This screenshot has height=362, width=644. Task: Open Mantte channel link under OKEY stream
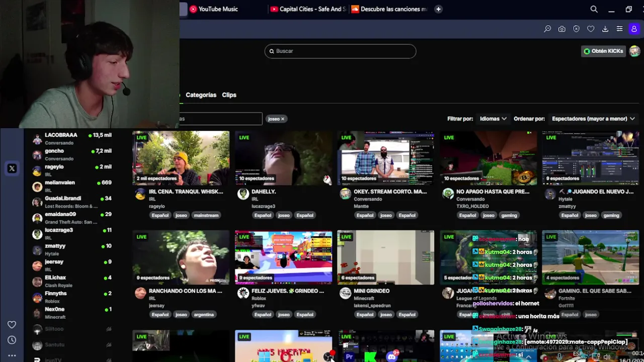[361, 206]
